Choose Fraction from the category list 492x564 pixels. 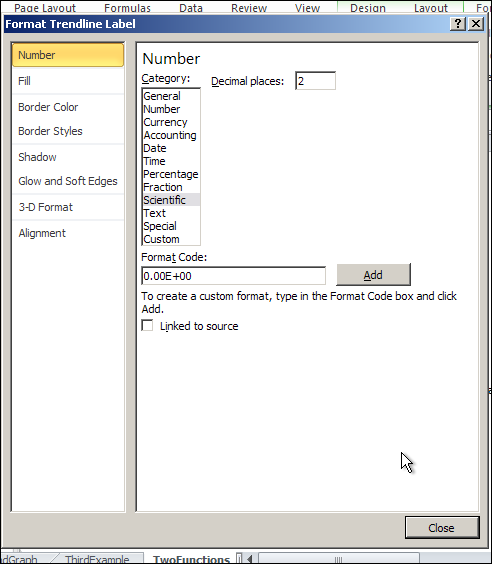(171, 187)
